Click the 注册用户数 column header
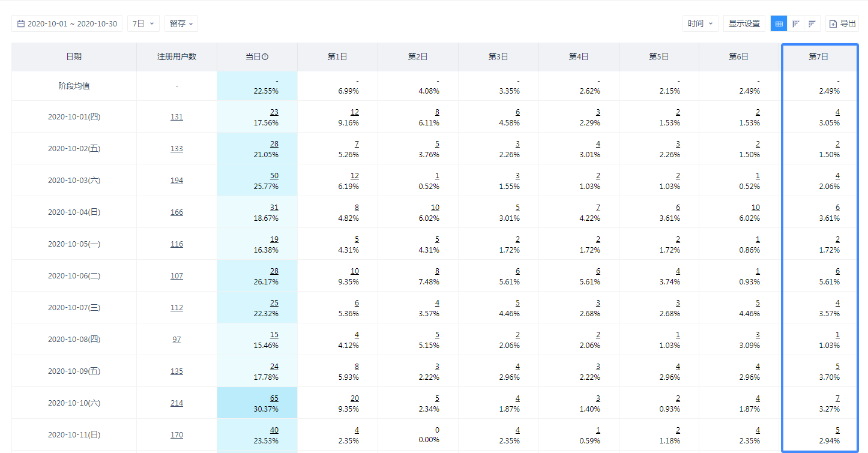Viewport: 868px width, 453px height. click(176, 57)
